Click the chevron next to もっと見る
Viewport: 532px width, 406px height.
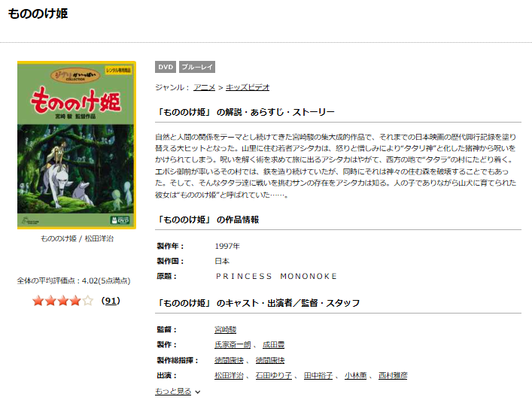click(197, 392)
